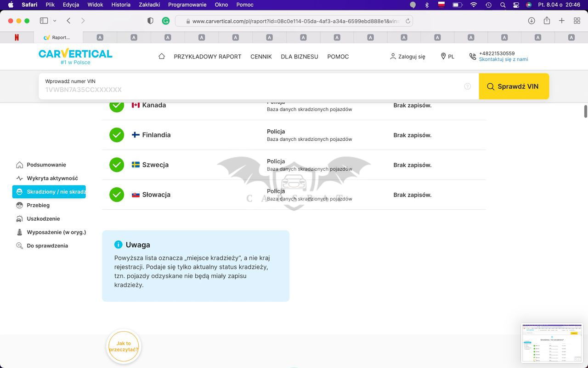Image resolution: width=588 pixels, height=368 pixels.
Task: Open the Zakładki menu in menu bar
Action: (x=150, y=5)
